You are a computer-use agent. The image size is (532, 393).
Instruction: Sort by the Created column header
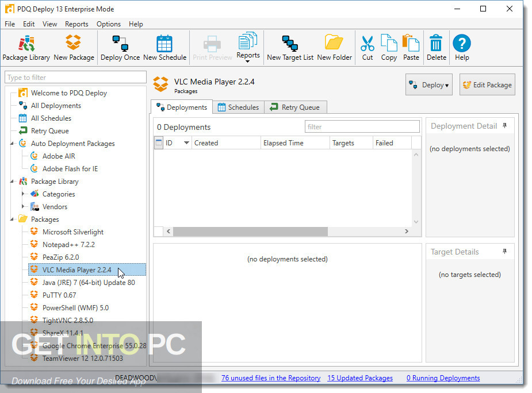[x=226, y=143]
